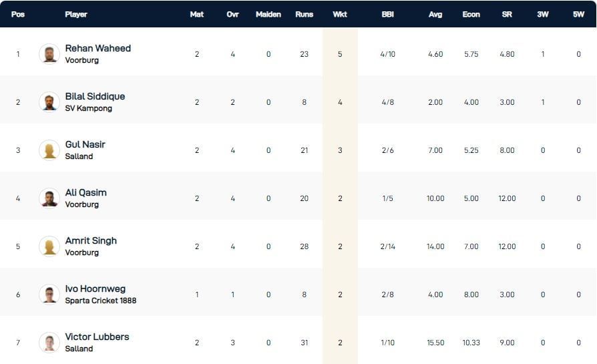Click the BBI column header
This screenshot has height=364, width=597.
point(387,14)
